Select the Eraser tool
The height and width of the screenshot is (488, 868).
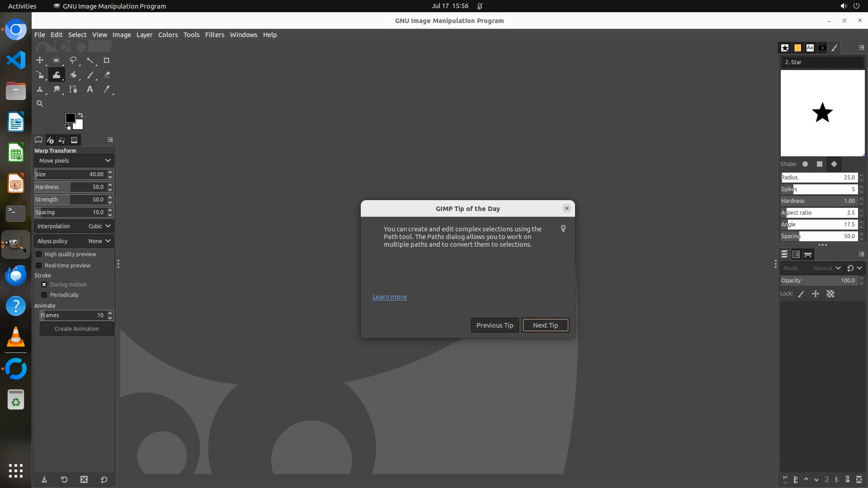click(x=107, y=75)
